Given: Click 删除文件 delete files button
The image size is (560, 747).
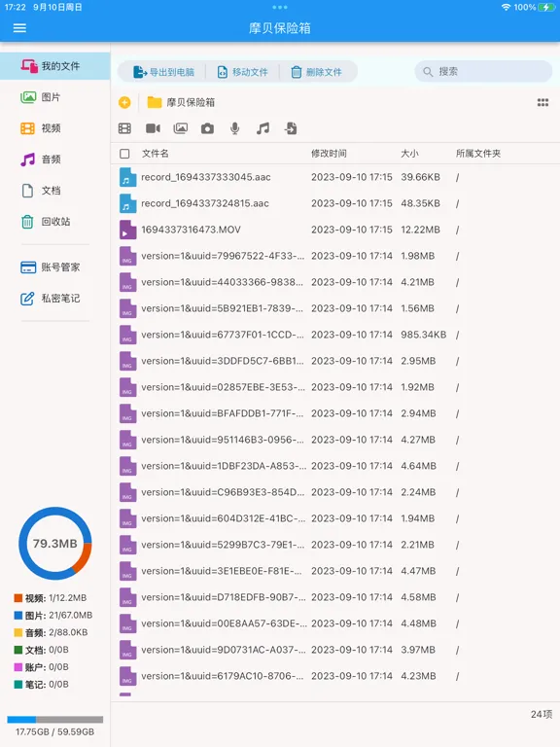Looking at the screenshot, I should click(317, 72).
